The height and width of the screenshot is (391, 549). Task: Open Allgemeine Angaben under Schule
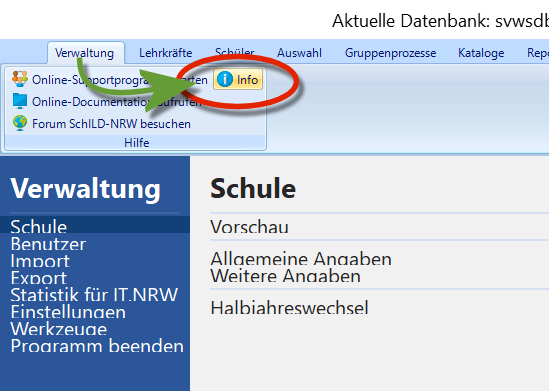click(301, 259)
